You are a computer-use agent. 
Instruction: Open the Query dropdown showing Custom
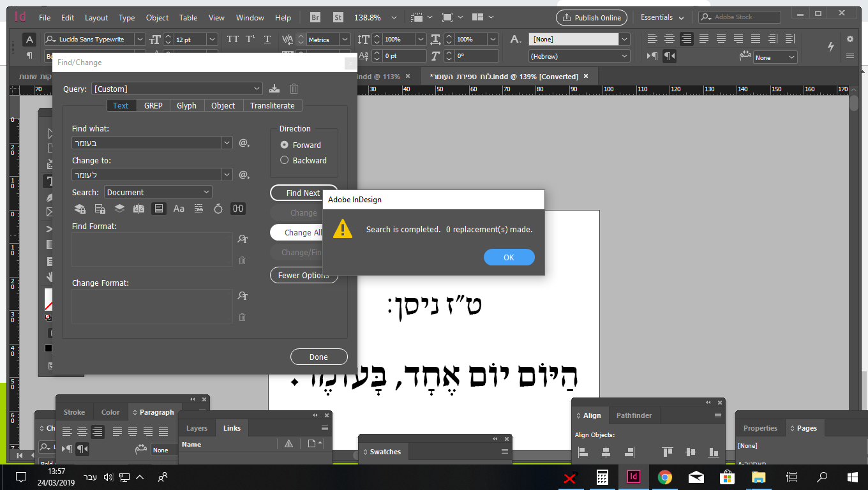(177, 89)
